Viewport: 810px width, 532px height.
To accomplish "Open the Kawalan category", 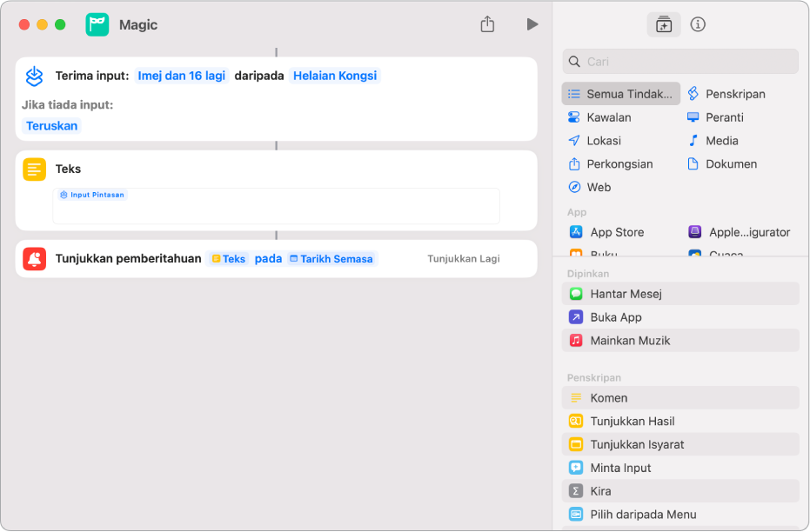I will [608, 117].
